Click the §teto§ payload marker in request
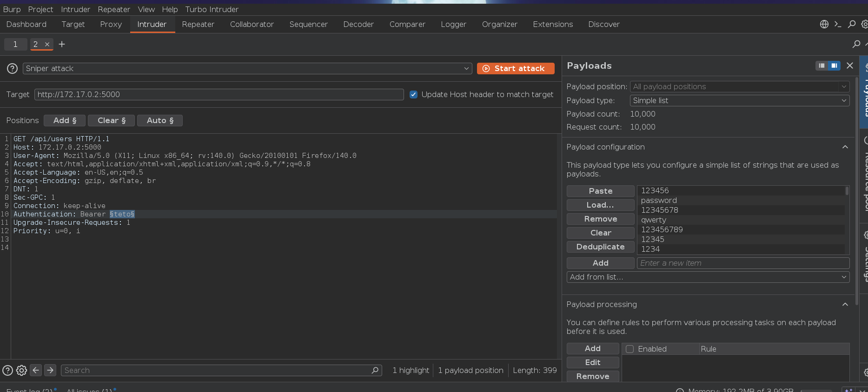The height and width of the screenshot is (392, 868). tap(122, 214)
